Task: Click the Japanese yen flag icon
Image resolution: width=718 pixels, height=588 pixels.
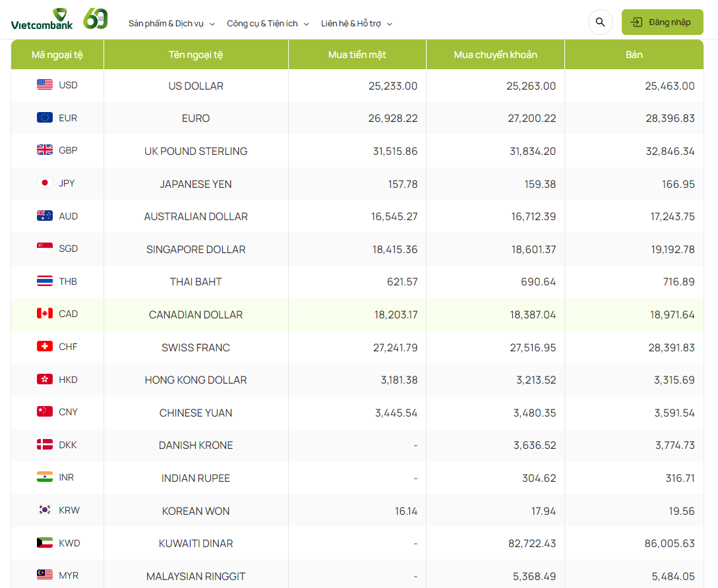Action: coord(45,183)
